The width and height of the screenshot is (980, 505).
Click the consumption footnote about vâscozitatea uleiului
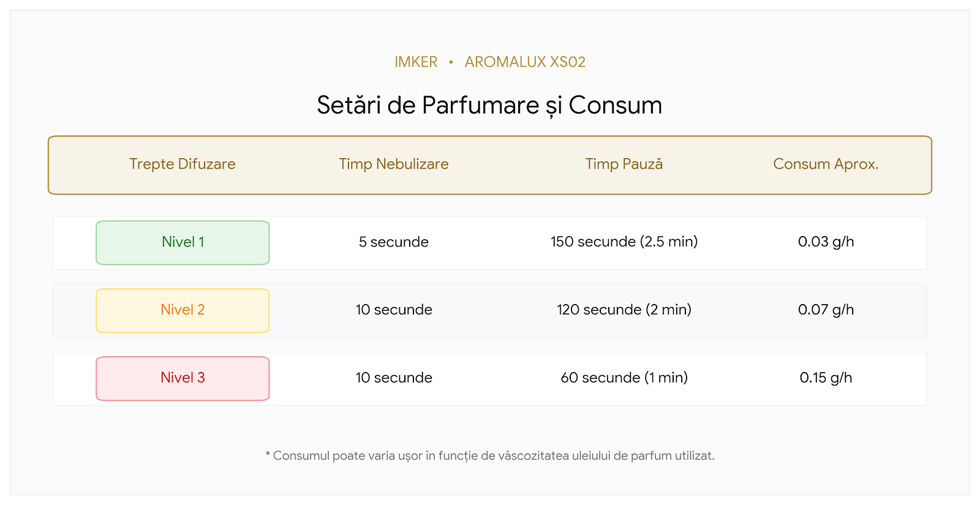pyautogui.click(x=490, y=456)
